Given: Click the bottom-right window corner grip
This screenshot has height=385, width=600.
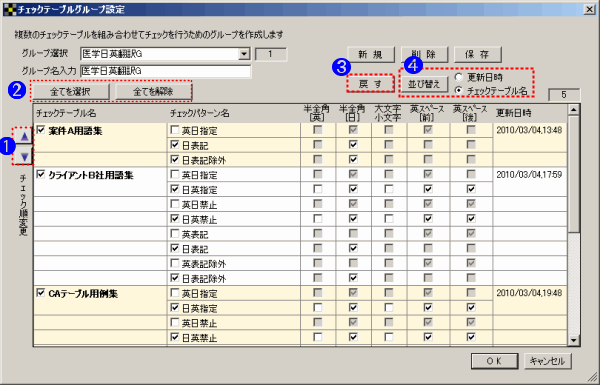Looking at the screenshot, I should click(592, 377).
